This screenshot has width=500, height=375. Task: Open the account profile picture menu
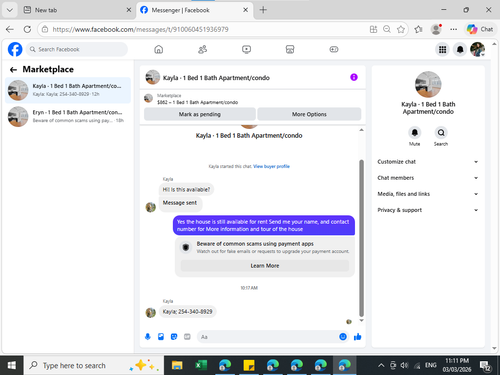click(x=478, y=50)
